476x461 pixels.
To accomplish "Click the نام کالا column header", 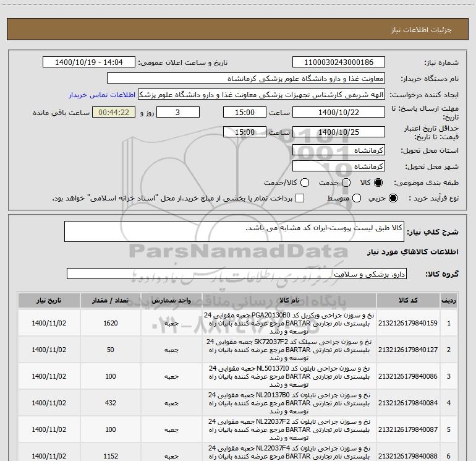I will [289, 300].
